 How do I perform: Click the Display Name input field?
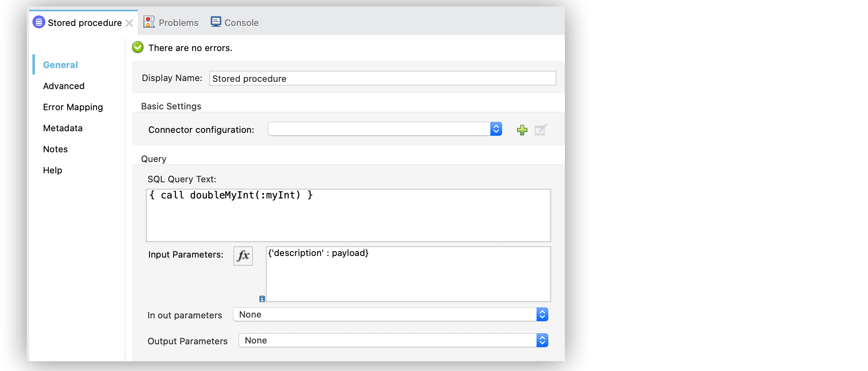coord(383,78)
